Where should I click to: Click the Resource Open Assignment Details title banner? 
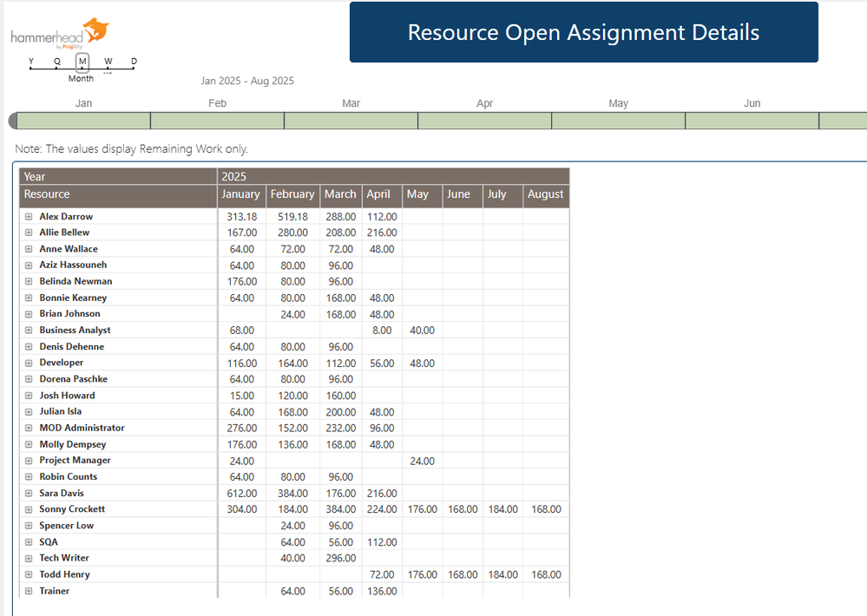click(584, 32)
